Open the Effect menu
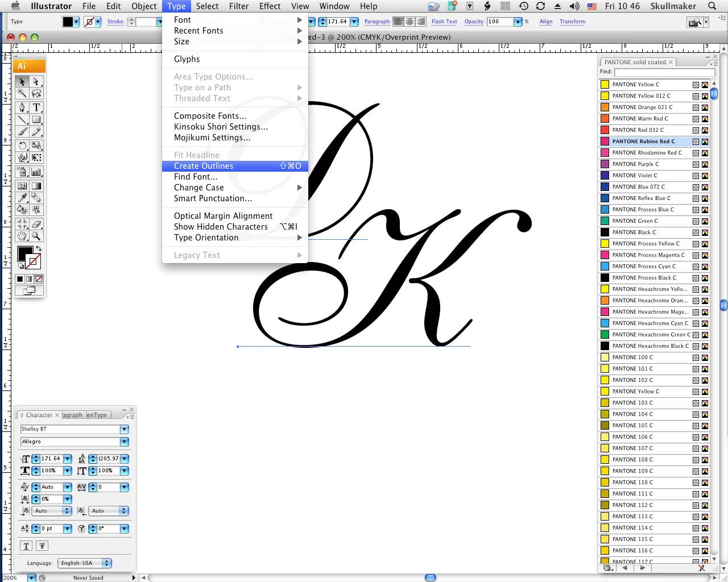728x582 pixels. 270,6
